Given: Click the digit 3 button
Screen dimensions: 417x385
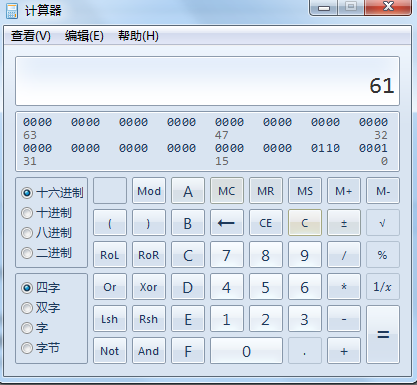Looking at the screenshot, I should coord(305,319).
